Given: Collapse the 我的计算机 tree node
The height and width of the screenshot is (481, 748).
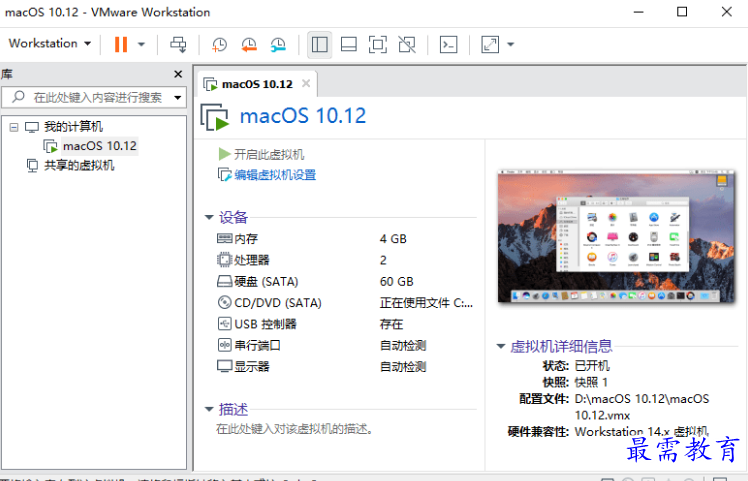Looking at the screenshot, I should (14, 127).
